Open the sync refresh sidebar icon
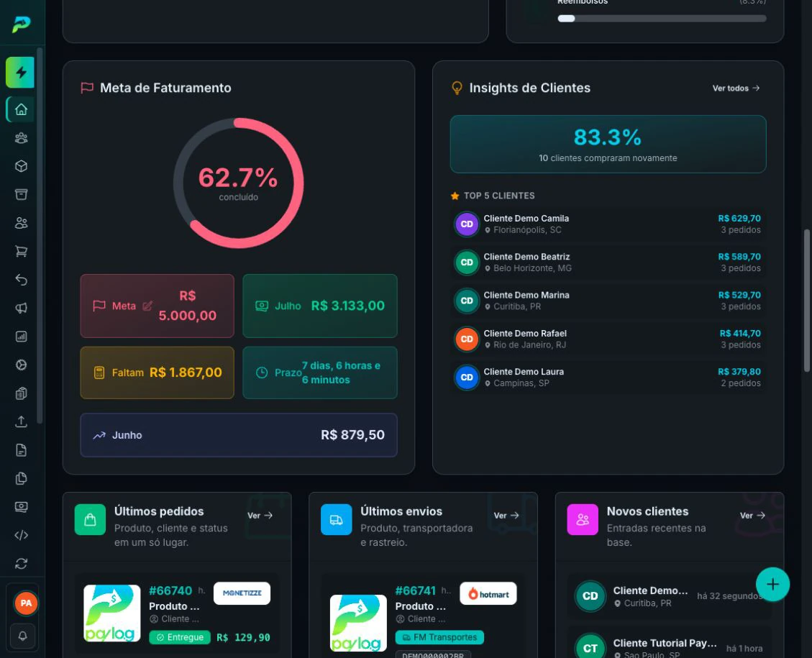The height and width of the screenshot is (658, 812). [x=22, y=564]
